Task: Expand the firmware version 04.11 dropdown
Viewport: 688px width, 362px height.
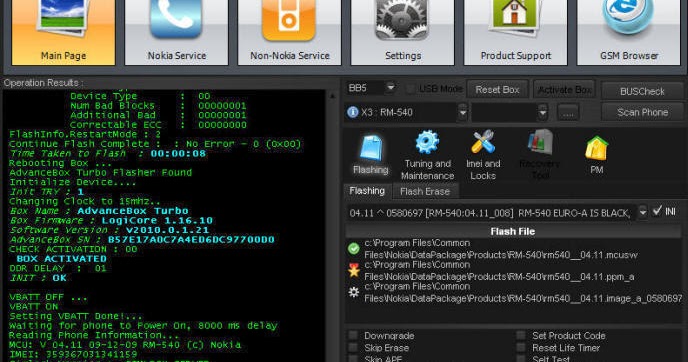Action: [642, 212]
